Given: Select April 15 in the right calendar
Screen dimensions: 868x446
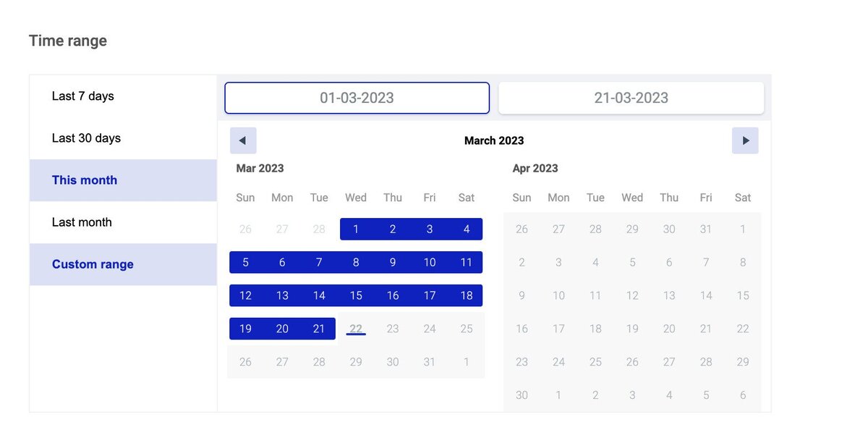Looking at the screenshot, I should pos(743,295).
